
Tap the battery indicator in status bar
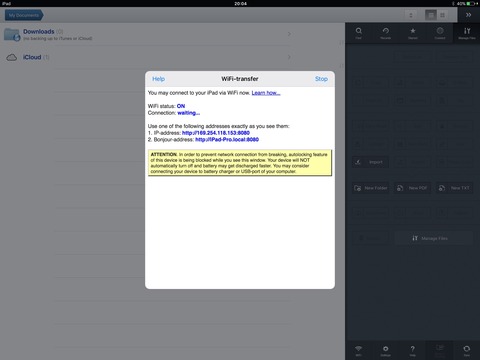pos(471,4)
